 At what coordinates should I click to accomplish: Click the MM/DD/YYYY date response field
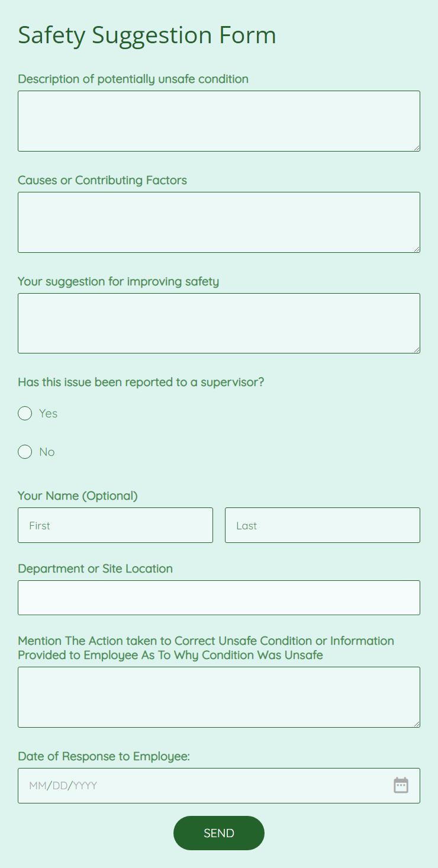coord(201,785)
